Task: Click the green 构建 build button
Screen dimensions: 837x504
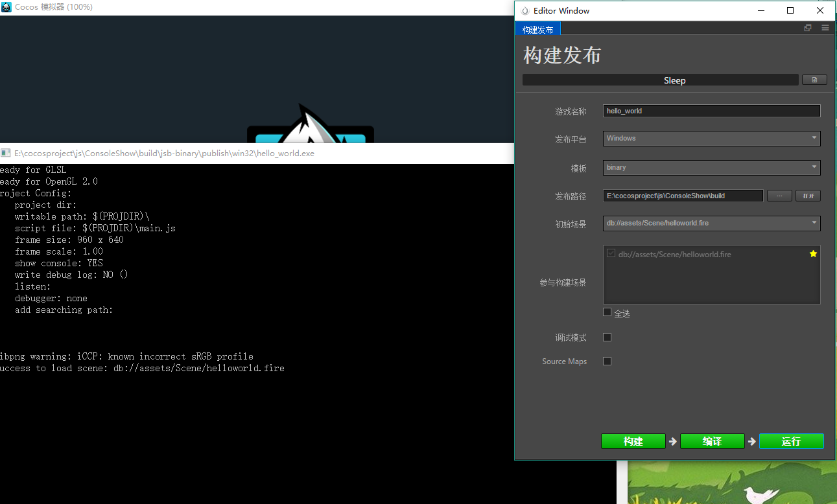Action: click(633, 441)
